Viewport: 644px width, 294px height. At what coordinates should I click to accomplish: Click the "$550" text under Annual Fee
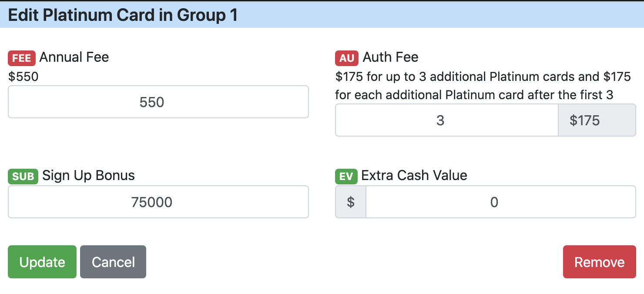point(23,77)
